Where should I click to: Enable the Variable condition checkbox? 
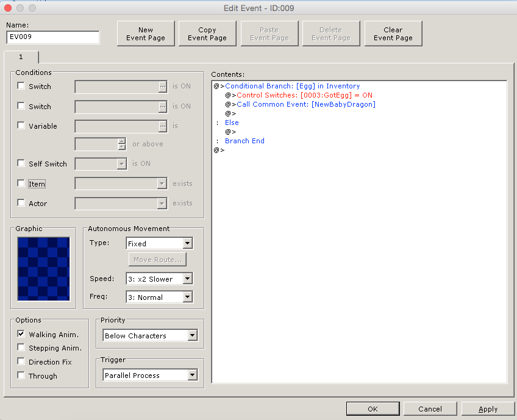point(21,126)
